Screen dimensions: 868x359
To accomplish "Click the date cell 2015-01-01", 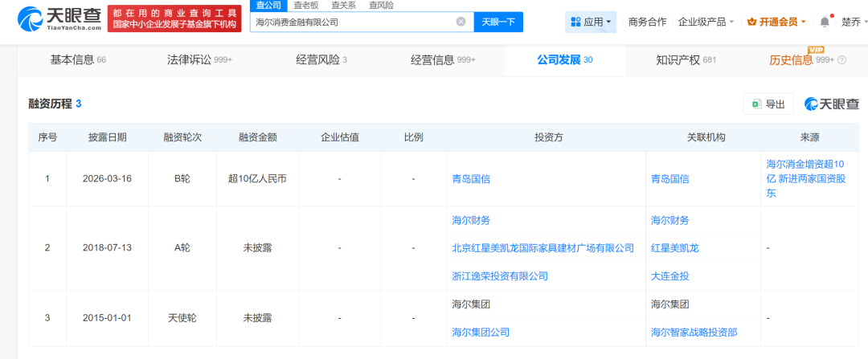I will coord(108,318).
